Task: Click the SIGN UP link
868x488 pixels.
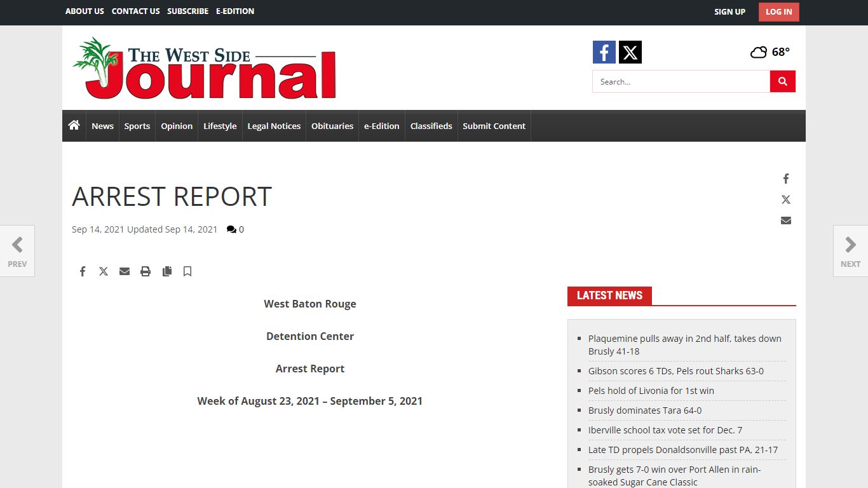Action: (x=729, y=12)
